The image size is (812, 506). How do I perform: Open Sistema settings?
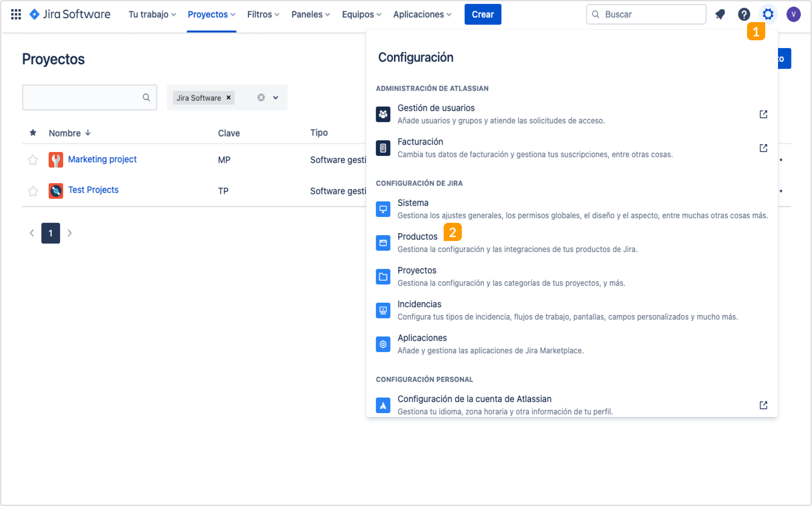572,209
